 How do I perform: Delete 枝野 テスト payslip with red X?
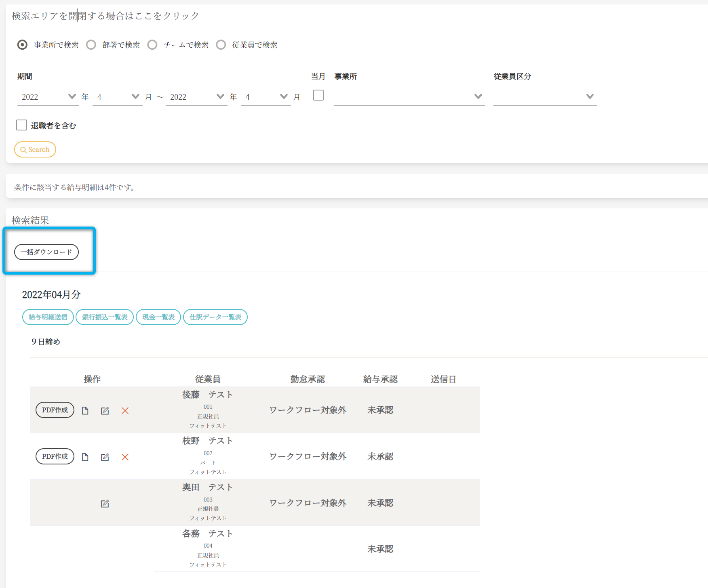click(x=125, y=457)
